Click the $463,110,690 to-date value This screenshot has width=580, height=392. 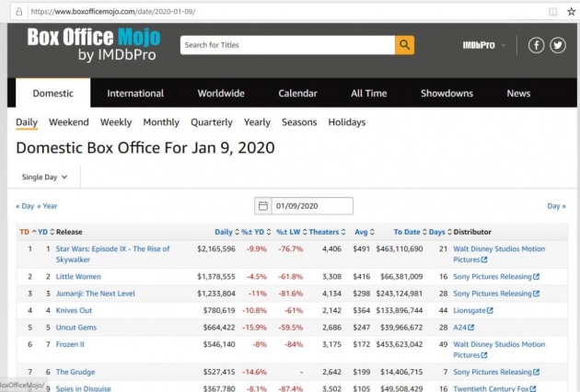pyautogui.click(x=400, y=249)
